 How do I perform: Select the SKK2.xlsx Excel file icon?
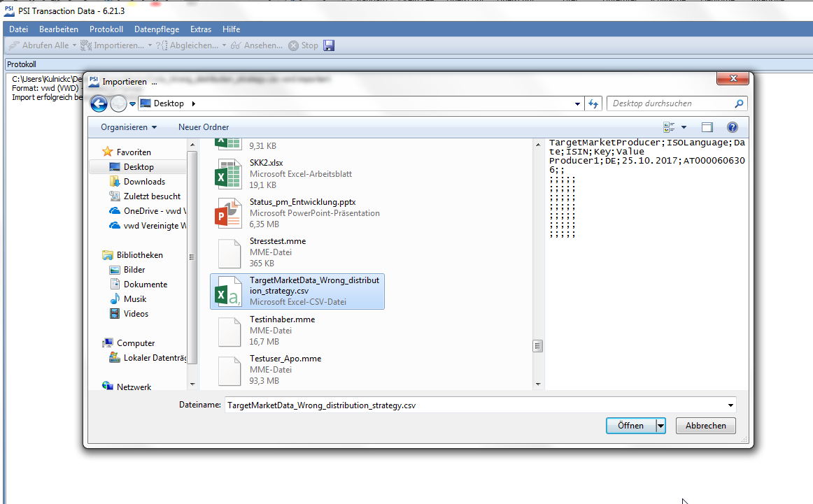tap(228, 174)
